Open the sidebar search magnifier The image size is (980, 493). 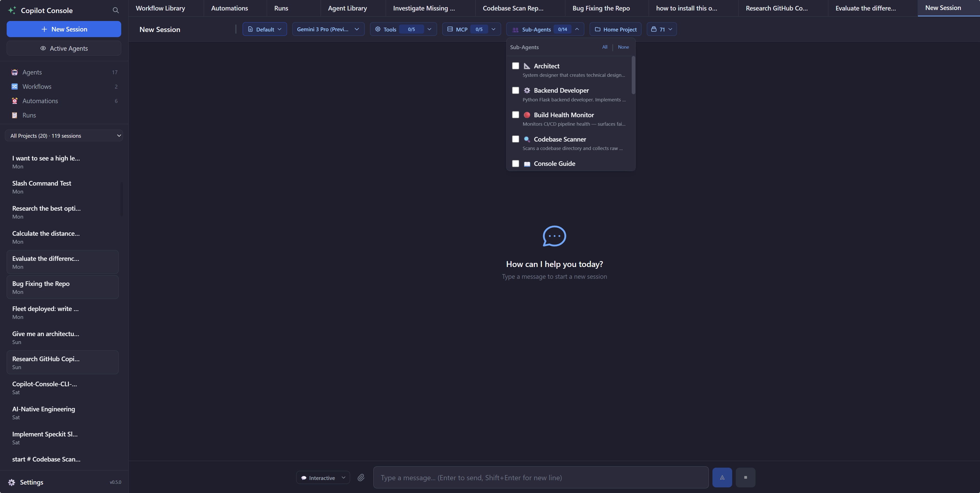(x=116, y=10)
